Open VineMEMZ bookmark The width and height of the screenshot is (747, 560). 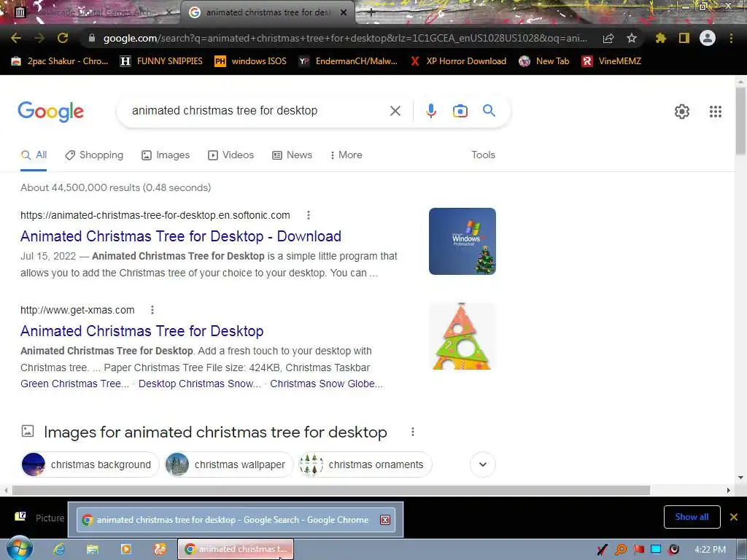point(611,61)
